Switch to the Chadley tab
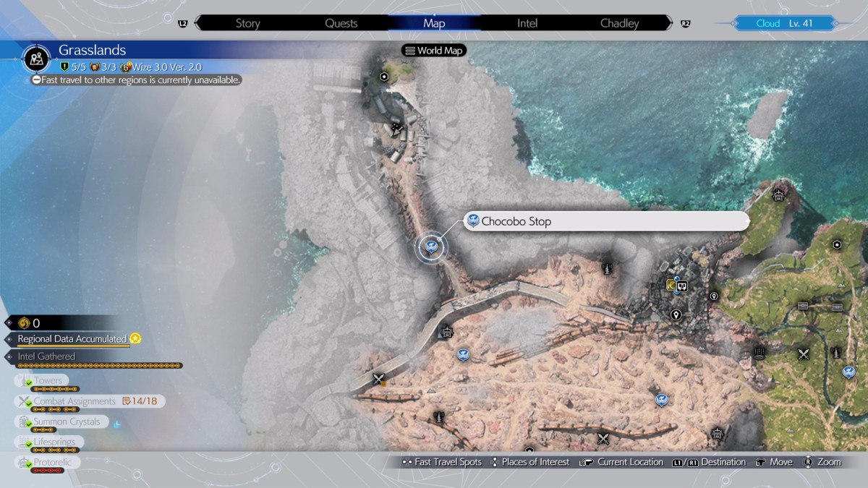Image resolution: width=868 pixels, height=488 pixels. click(x=620, y=23)
